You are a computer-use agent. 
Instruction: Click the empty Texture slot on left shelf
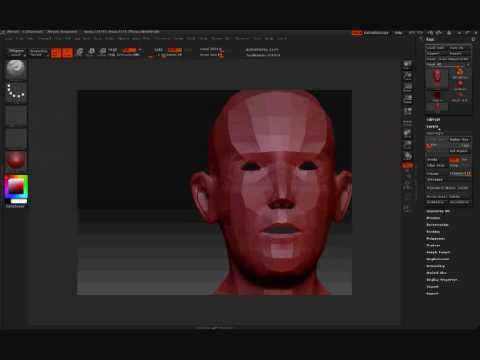click(x=16, y=138)
